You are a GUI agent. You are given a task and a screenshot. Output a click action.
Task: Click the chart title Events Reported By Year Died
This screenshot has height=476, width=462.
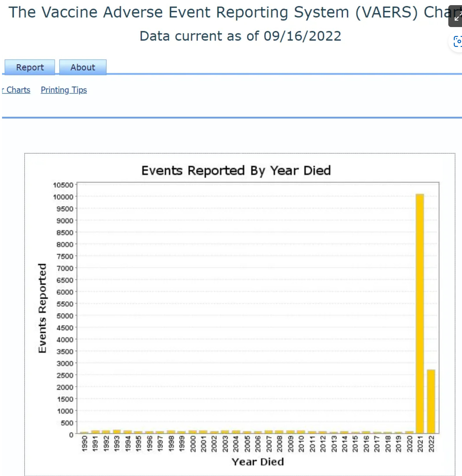[x=236, y=170]
